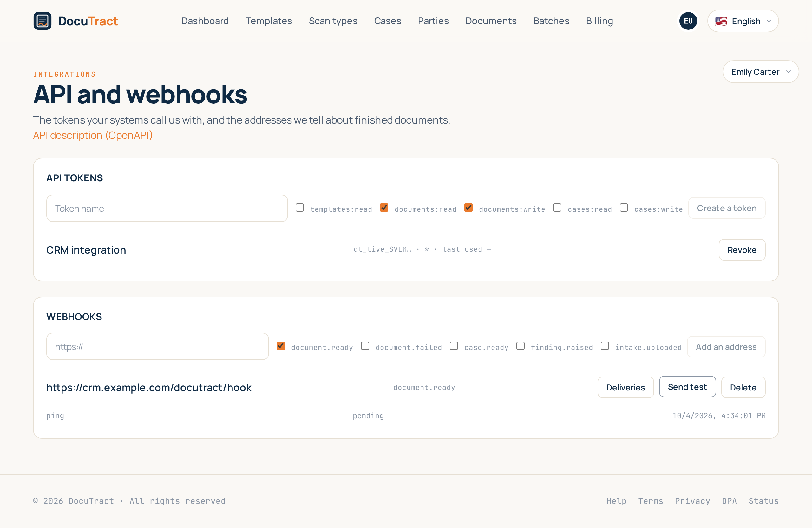
Task: Open the Terms footer link
Action: point(650,501)
